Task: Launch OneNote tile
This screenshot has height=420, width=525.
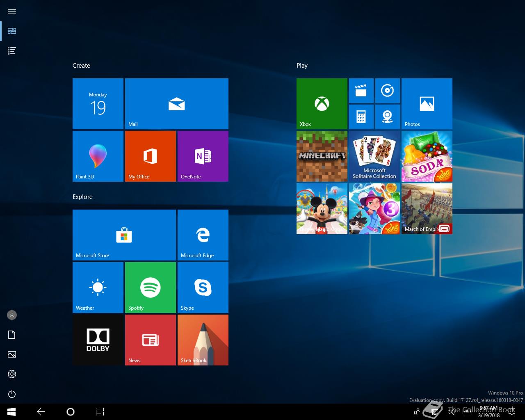Action: [203, 156]
